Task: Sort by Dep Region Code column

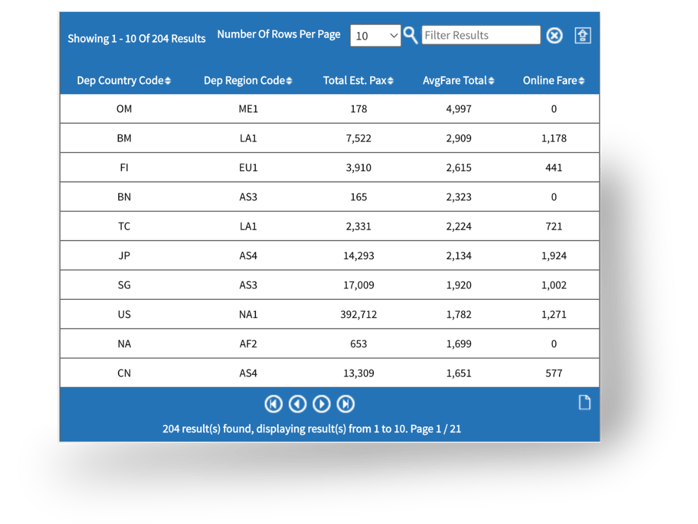Action: click(248, 81)
